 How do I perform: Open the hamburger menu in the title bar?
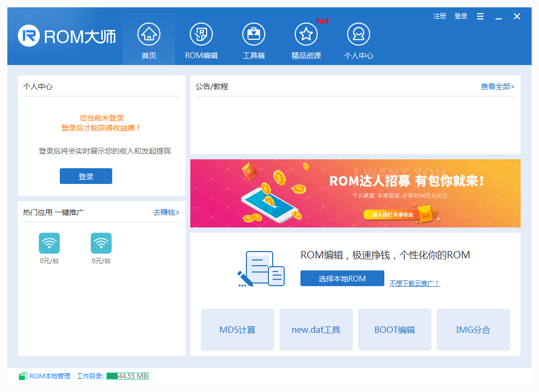[x=480, y=16]
